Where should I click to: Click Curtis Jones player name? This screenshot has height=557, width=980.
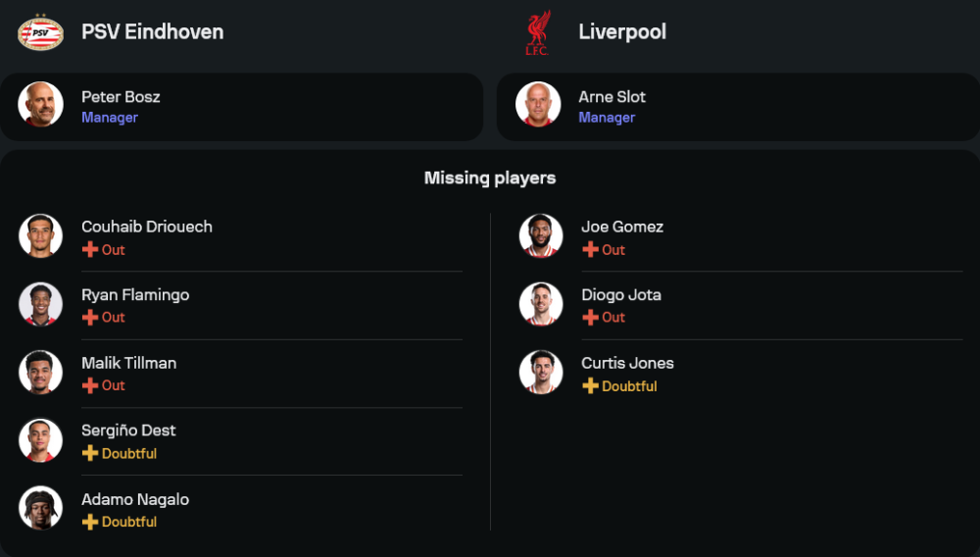click(x=627, y=363)
